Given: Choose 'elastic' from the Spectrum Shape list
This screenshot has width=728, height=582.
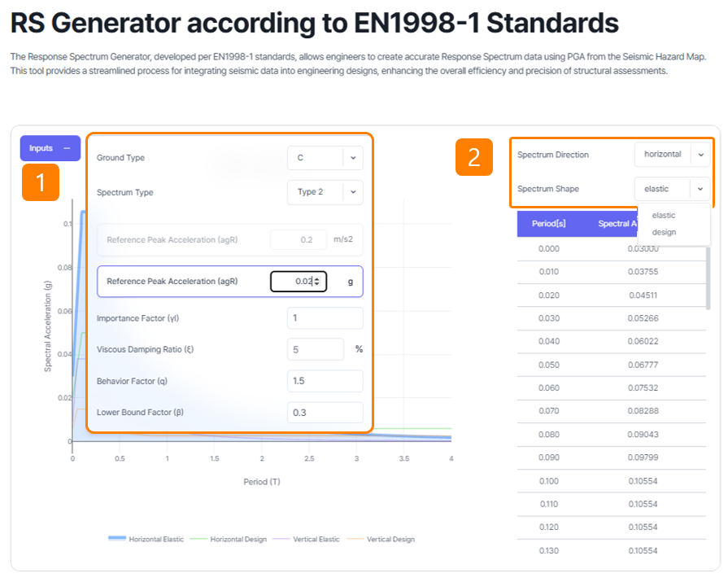Looking at the screenshot, I should 664,216.
